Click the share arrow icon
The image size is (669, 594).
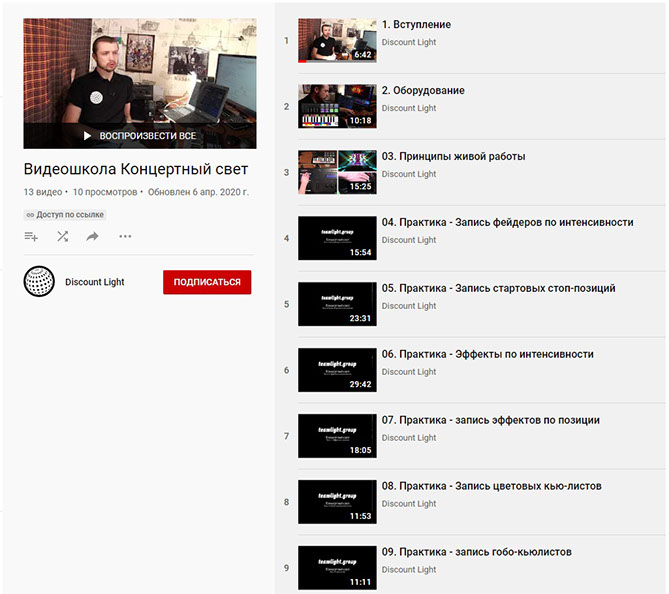93,237
